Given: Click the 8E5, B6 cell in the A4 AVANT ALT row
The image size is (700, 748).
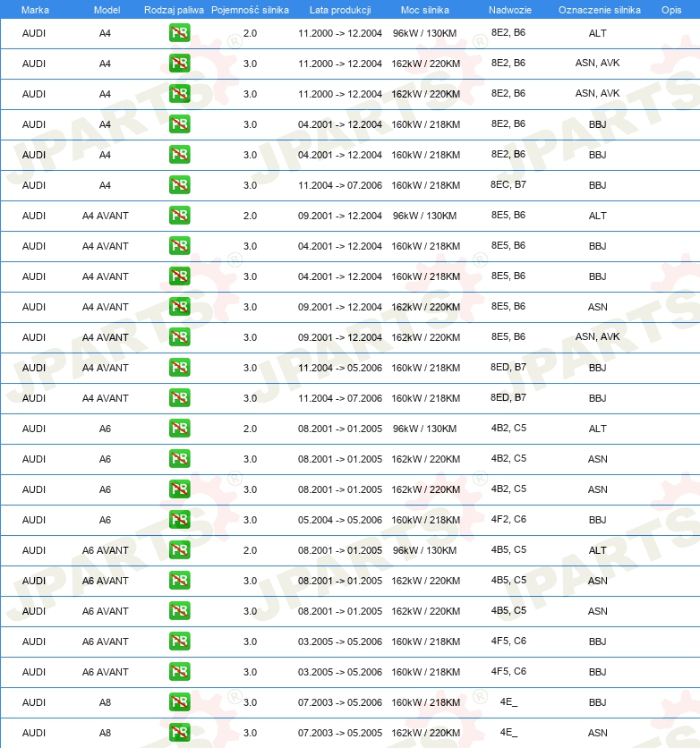Looking at the screenshot, I should pyautogui.click(x=508, y=215).
